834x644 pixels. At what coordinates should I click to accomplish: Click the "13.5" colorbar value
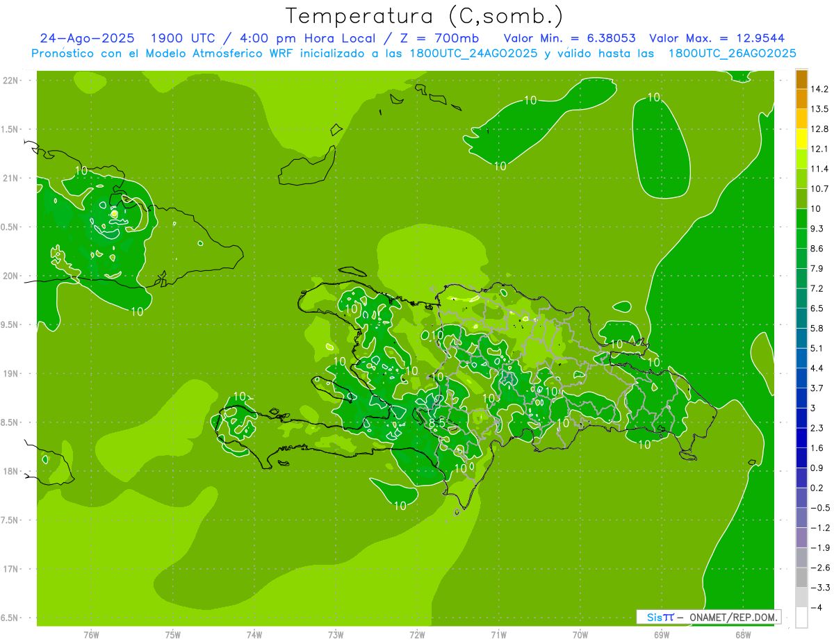(x=819, y=109)
